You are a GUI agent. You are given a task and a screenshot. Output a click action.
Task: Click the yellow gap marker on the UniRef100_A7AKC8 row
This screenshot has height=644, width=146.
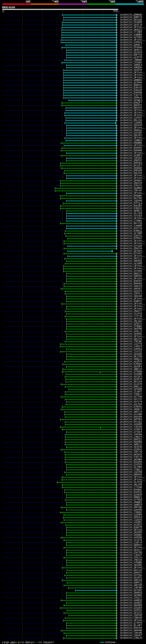[x=100, y=428]
